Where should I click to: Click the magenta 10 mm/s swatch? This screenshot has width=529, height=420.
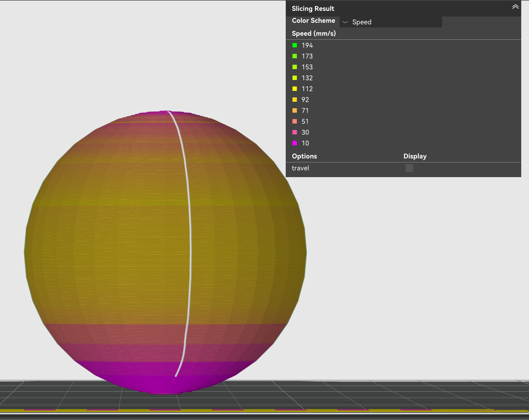pyautogui.click(x=295, y=143)
